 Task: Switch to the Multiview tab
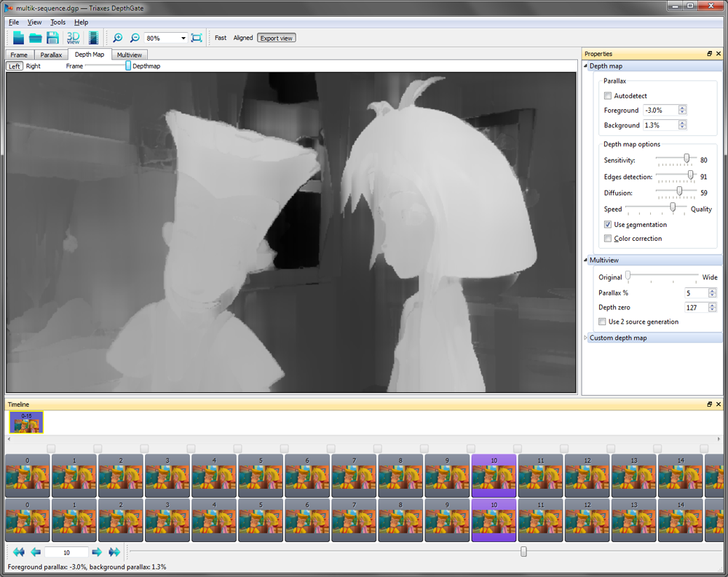130,55
